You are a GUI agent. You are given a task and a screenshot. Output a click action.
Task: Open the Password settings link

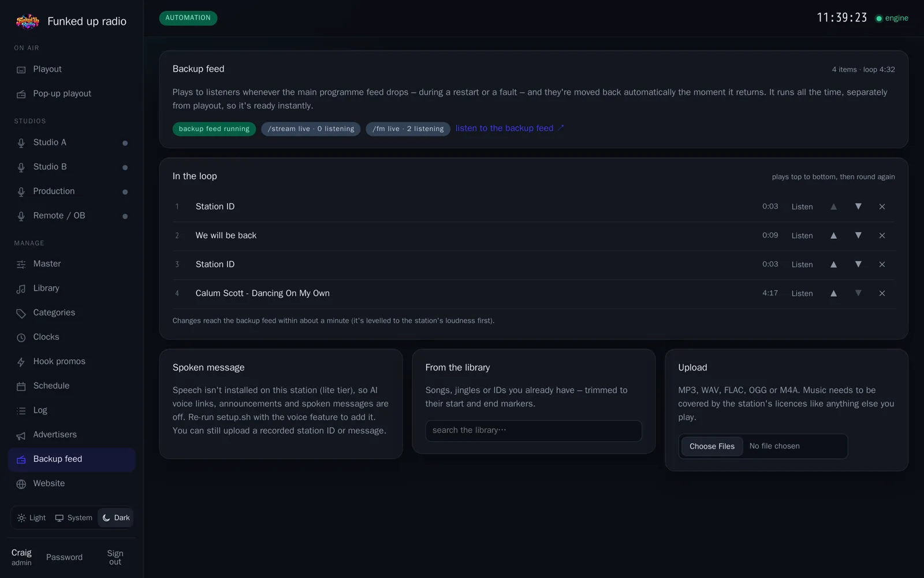[x=64, y=558]
